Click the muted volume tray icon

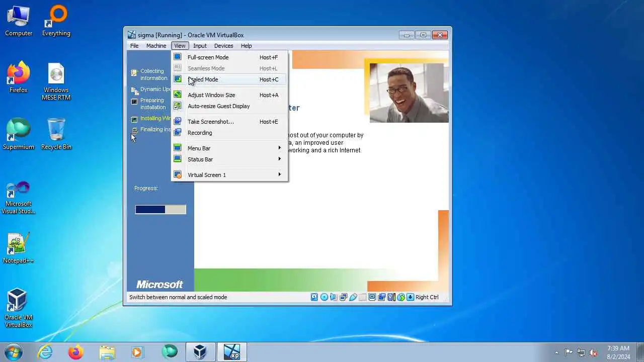pyautogui.click(x=594, y=352)
